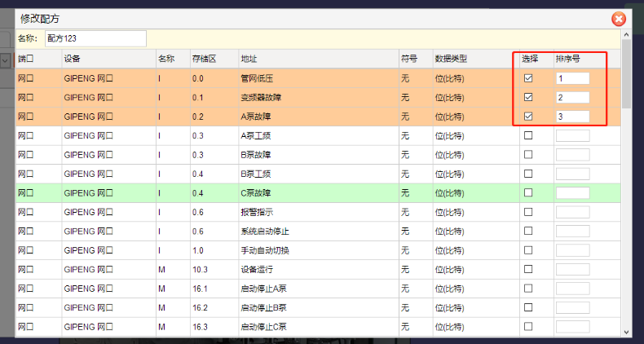
Task: Check the 启动停止A泵 checkbox
Action: pyautogui.click(x=528, y=288)
